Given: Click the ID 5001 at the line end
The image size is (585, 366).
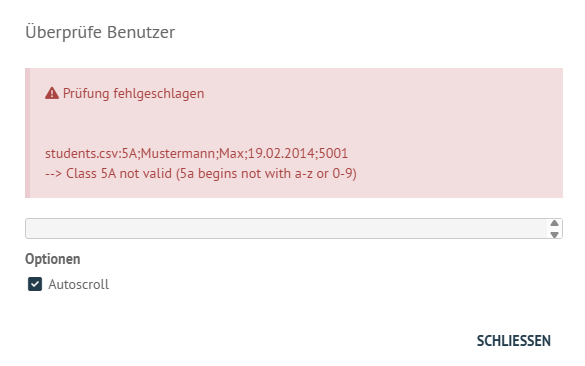Looking at the screenshot, I should coord(334,154).
